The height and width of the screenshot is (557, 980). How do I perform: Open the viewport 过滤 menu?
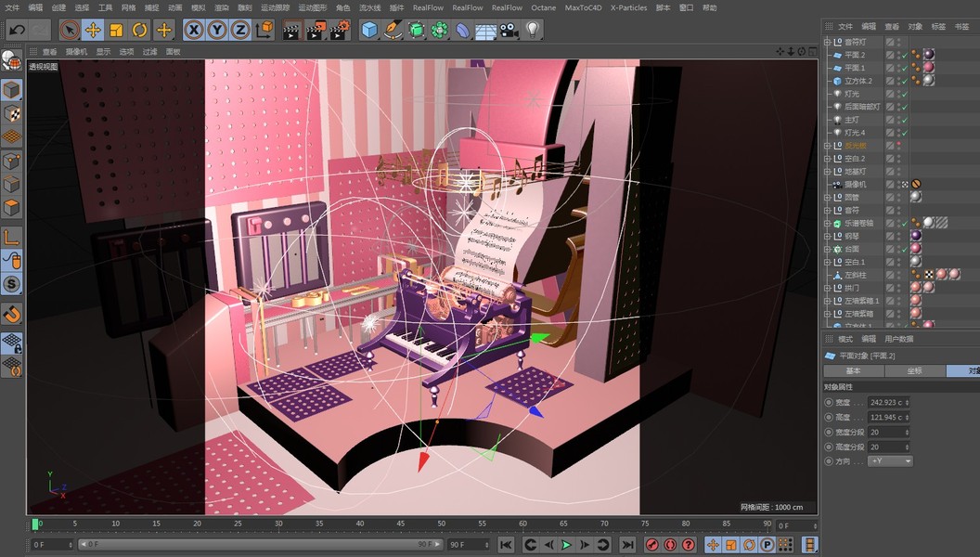(x=150, y=52)
